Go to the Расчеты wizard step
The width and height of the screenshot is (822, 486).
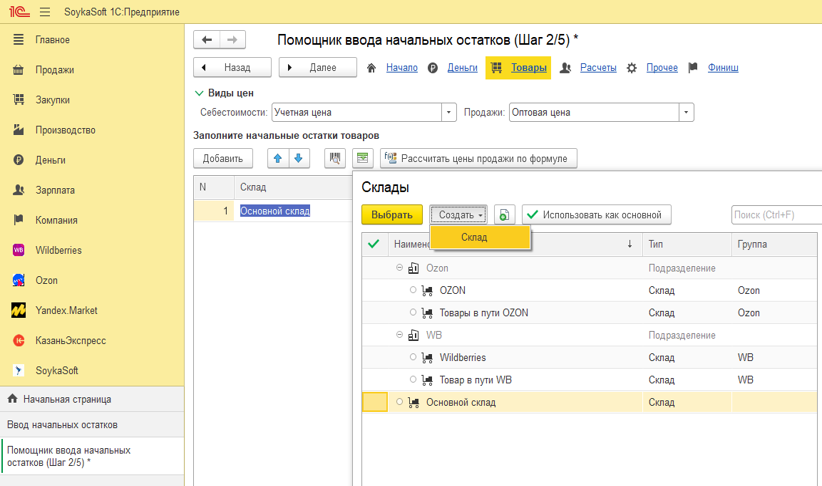click(x=598, y=68)
